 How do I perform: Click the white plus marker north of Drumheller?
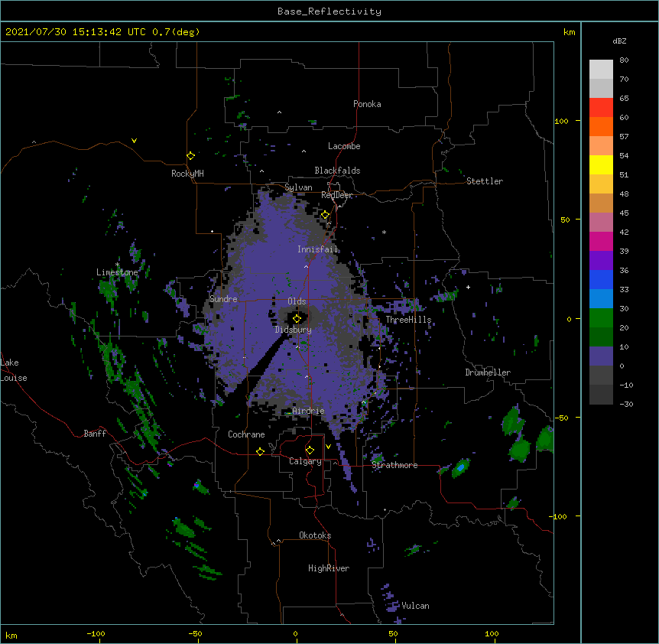tap(468, 287)
